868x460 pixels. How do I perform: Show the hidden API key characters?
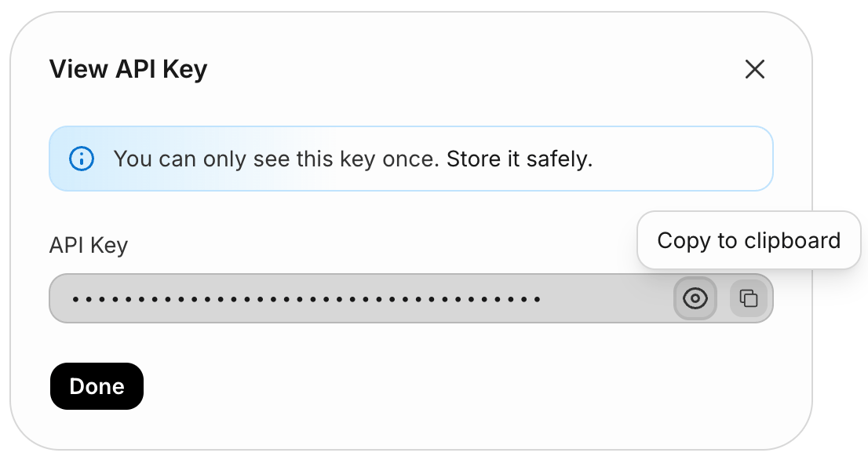pos(695,298)
